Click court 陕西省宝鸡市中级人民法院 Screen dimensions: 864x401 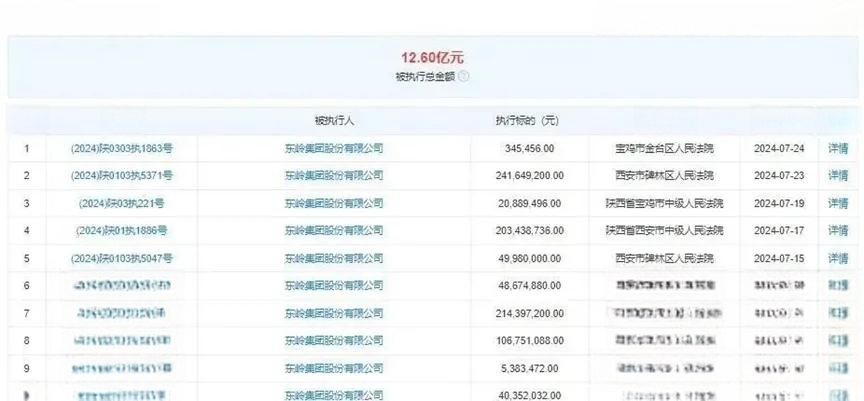pos(665,203)
